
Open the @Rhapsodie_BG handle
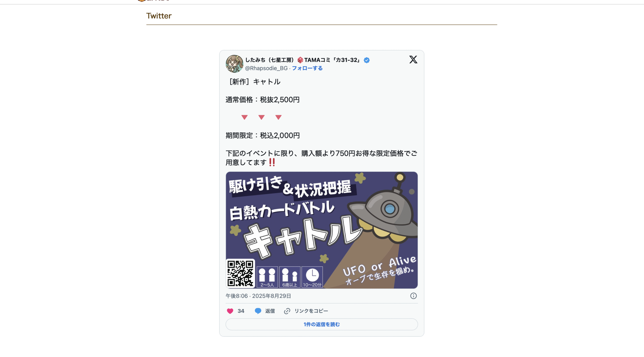[266, 68]
